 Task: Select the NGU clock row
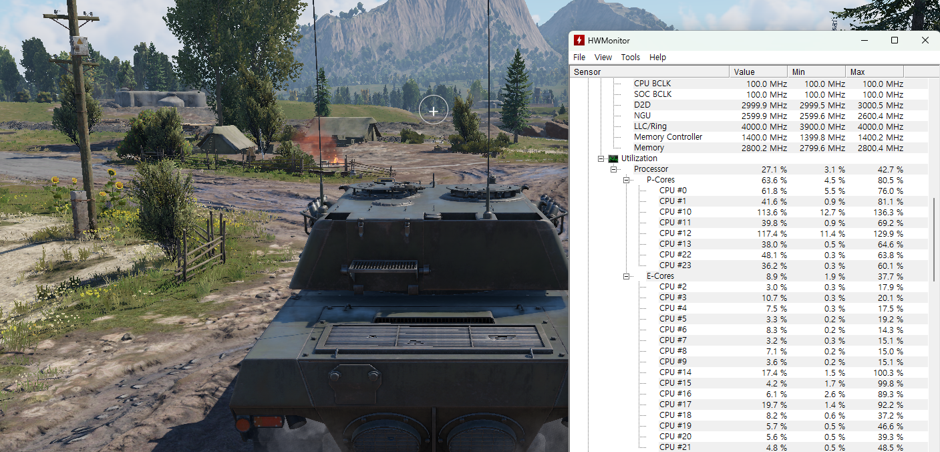pos(749,116)
